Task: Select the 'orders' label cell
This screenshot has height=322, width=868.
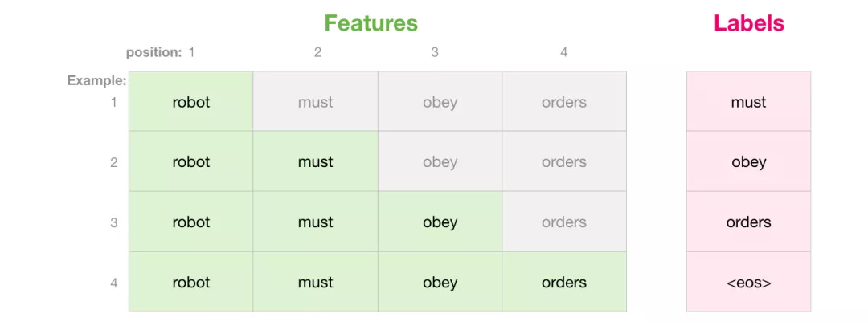Action: tap(748, 222)
